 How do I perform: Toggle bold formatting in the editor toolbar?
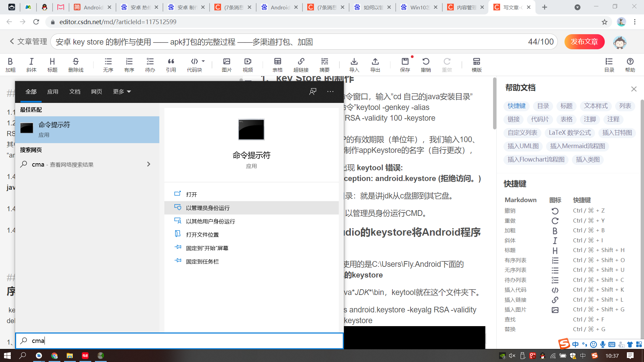pyautogui.click(x=10, y=64)
